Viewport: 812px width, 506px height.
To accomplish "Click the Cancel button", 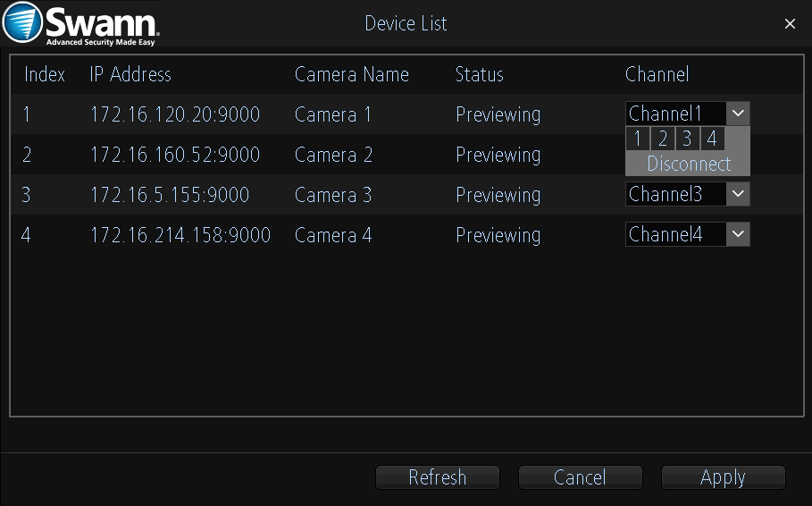I will point(580,477).
